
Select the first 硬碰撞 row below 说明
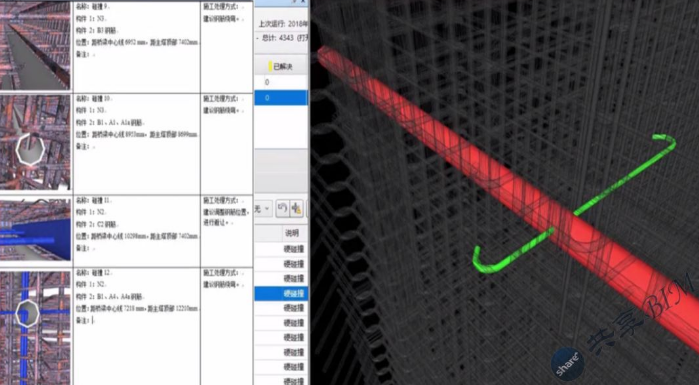pyautogui.click(x=294, y=250)
